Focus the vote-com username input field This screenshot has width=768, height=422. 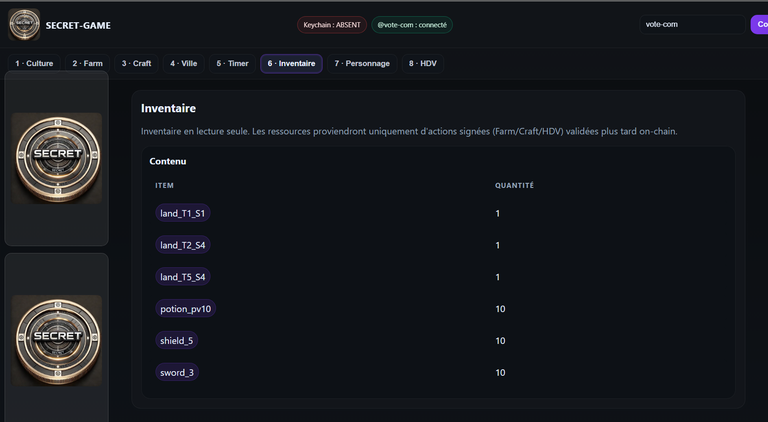[693, 24]
